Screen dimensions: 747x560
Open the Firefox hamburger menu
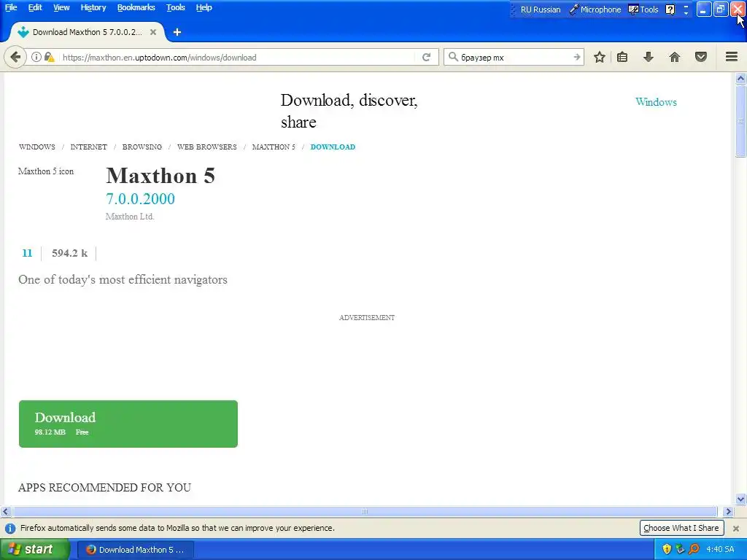[732, 57]
